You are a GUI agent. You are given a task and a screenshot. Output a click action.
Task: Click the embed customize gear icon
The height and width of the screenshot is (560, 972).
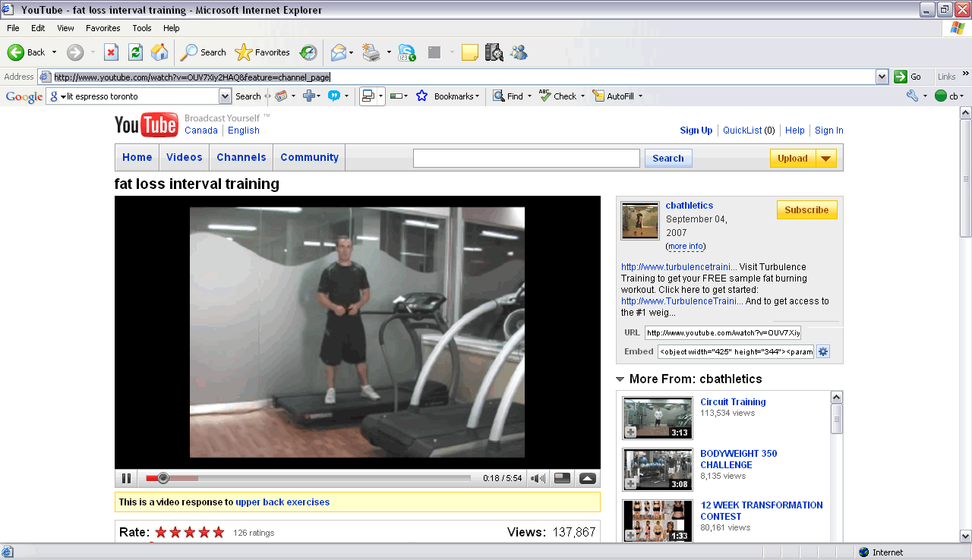coord(823,351)
